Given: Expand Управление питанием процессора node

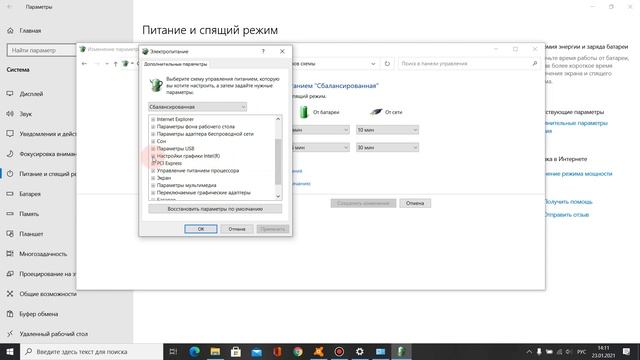Looking at the screenshot, I should [x=153, y=171].
